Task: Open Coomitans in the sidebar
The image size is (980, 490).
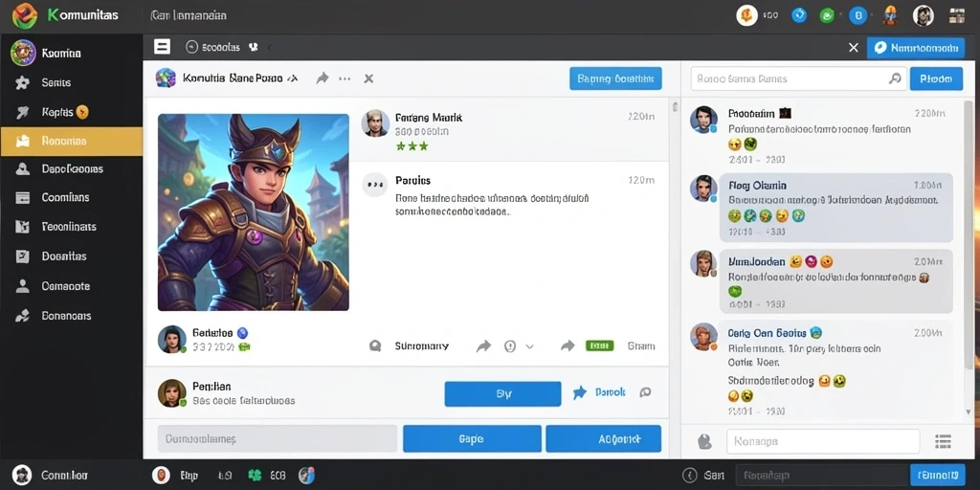Action: (71, 197)
